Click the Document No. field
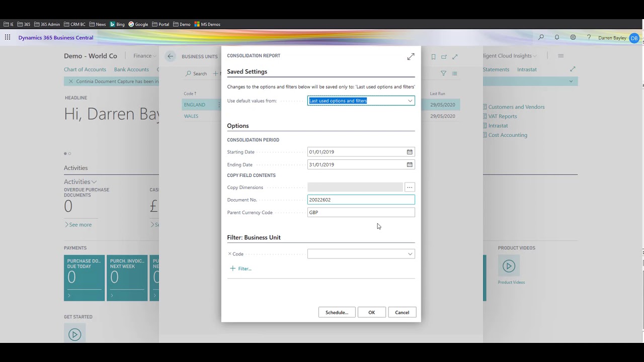 click(361, 200)
